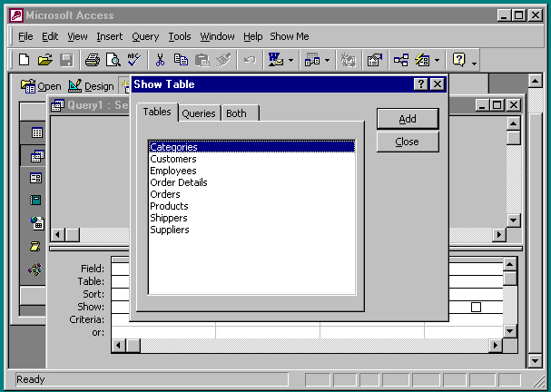The width and height of the screenshot is (551, 392).
Task: Select Orders in the table list
Action: (251, 194)
